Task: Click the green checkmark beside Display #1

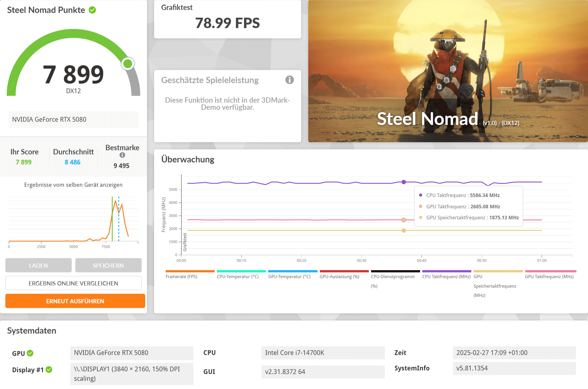Action: (49, 369)
